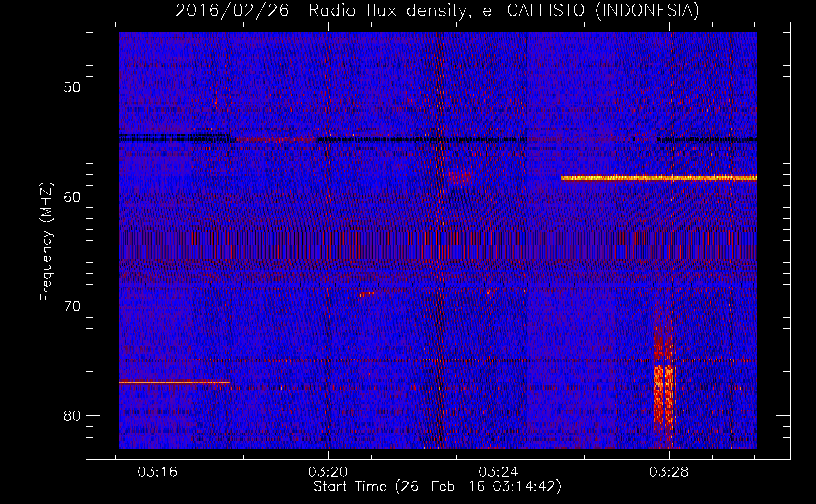Click the 03:28 time tick label
816x504 pixels.
pos(669,472)
